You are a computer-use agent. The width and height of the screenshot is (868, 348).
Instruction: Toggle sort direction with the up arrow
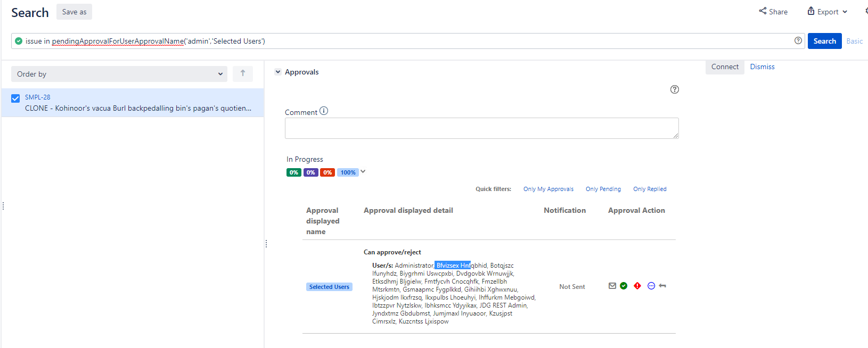click(x=243, y=73)
